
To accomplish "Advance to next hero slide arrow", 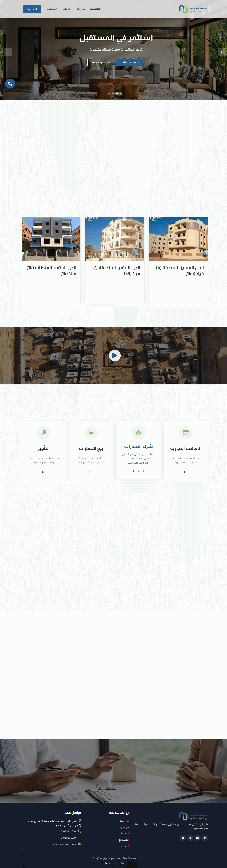I will 222,52.
